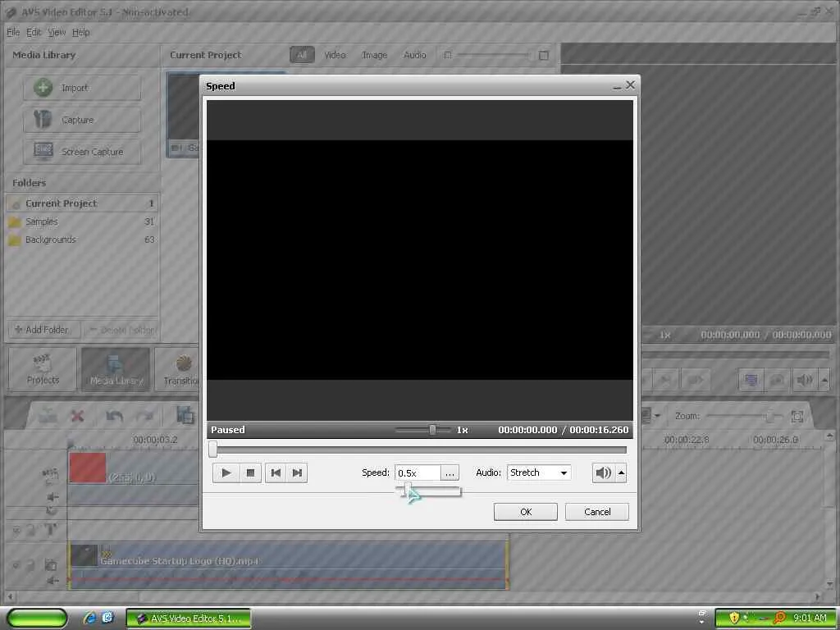Click the Speed dialog seek bar handle
Screen dimensions: 840x630
(213, 450)
